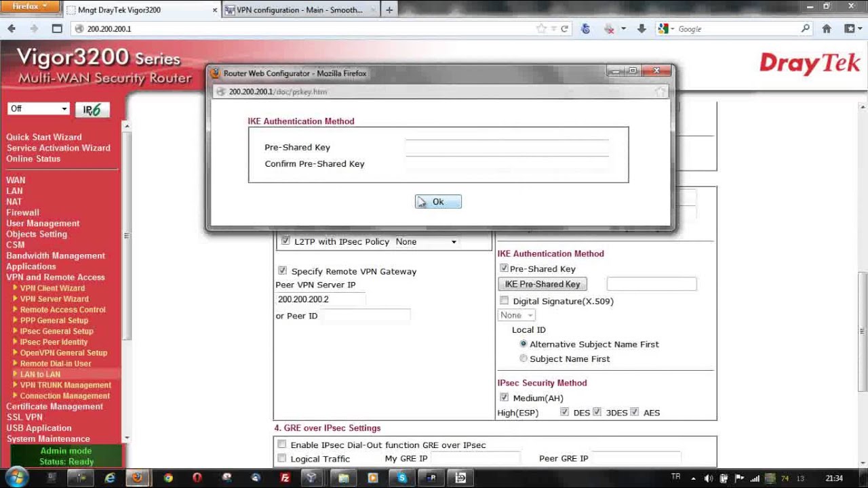Click the Action Center flag in the tray
868x488 pixels.
[x=739, y=479]
